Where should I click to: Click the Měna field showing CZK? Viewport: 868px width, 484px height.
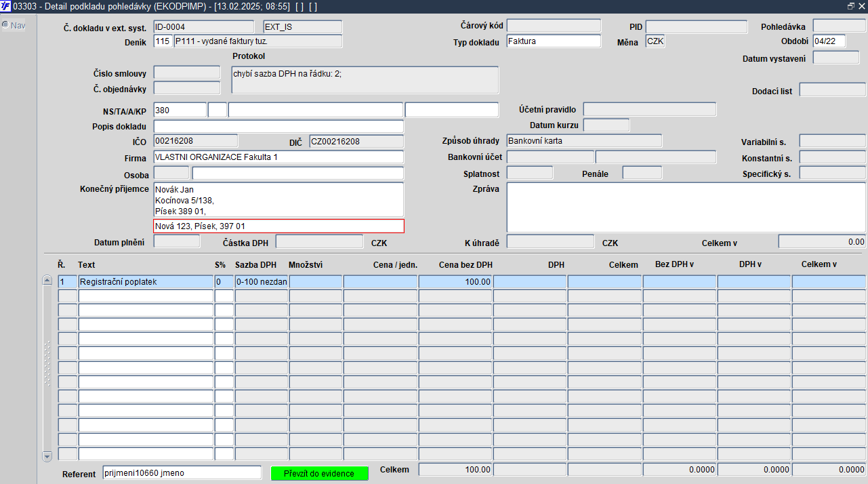point(655,41)
